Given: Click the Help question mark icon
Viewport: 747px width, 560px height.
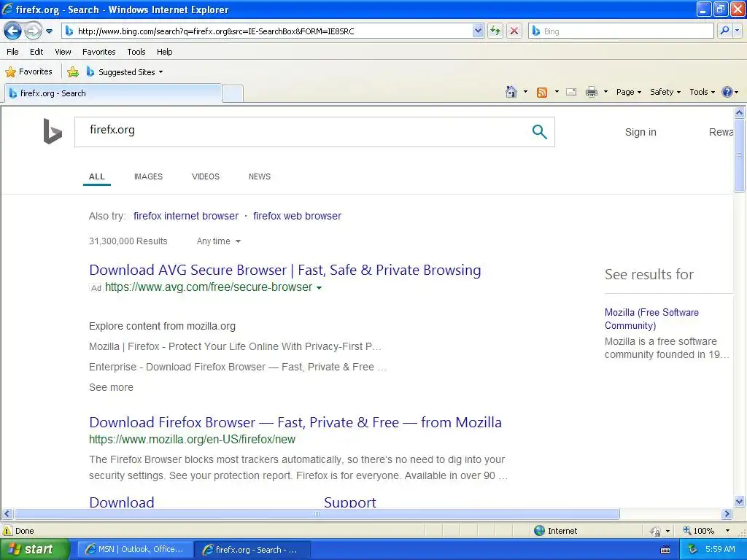Looking at the screenshot, I should tap(727, 92).
